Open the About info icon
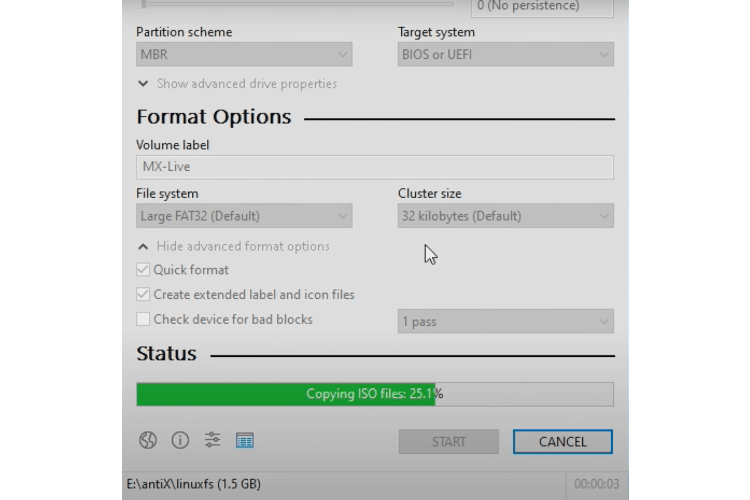 (x=180, y=440)
